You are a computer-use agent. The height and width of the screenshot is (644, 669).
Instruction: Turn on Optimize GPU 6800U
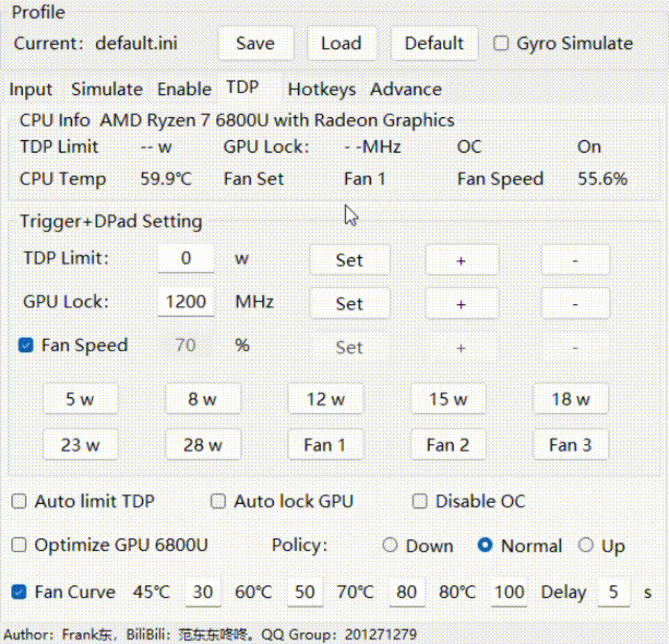[20, 545]
